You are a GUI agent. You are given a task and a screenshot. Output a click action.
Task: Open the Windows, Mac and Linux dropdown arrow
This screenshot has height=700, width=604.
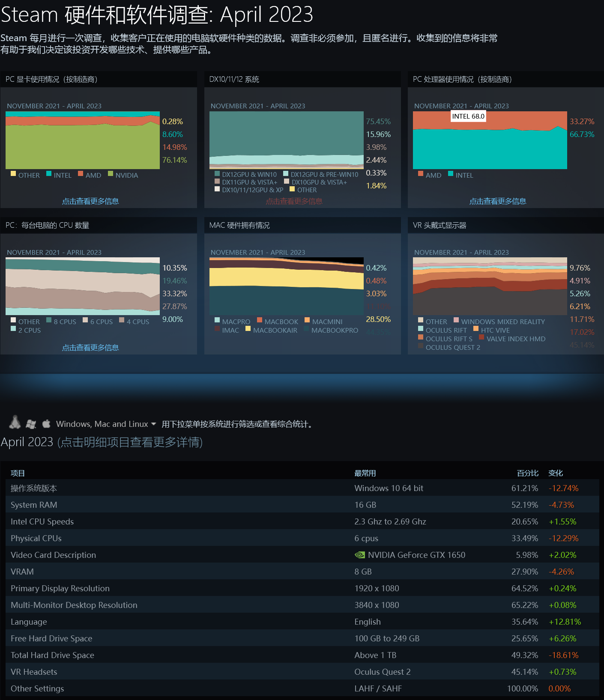click(x=154, y=424)
